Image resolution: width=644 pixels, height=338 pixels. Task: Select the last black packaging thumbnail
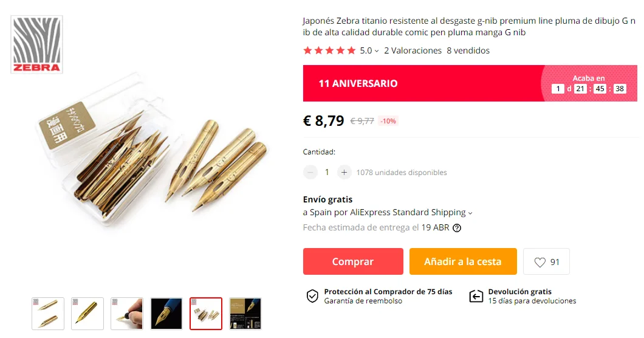pyautogui.click(x=245, y=314)
